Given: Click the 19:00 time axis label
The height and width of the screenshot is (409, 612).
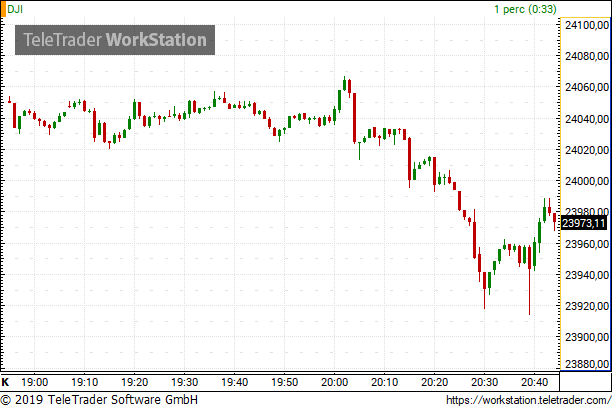Looking at the screenshot, I should click(35, 382).
